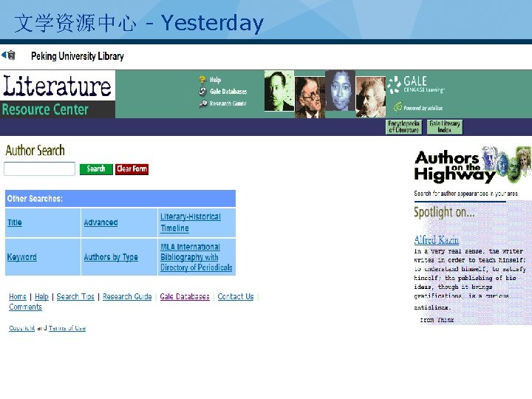
Task: Open Search Tips footer link
Action: click(x=75, y=296)
